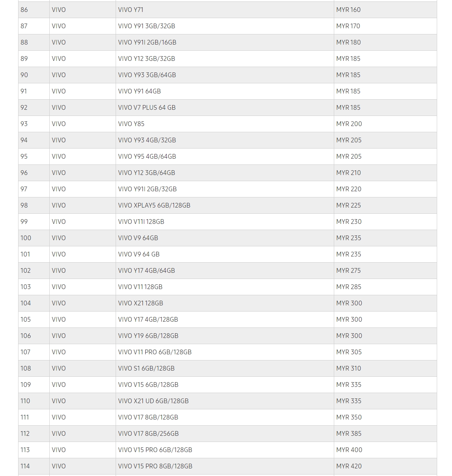Select the VIVO Y95 4GB/64GB cell

click(x=147, y=156)
